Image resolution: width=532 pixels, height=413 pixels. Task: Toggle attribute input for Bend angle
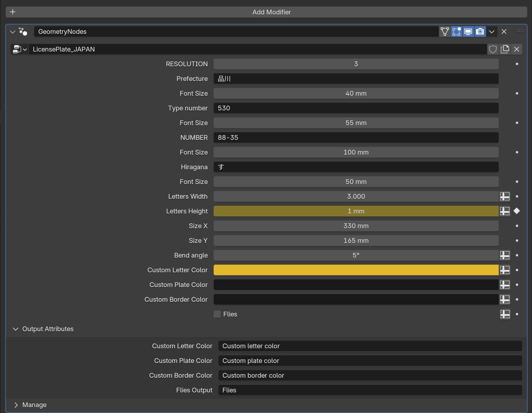coord(505,255)
